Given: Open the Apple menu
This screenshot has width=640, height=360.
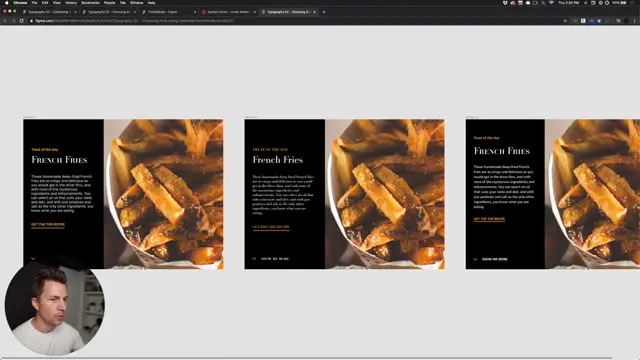Looking at the screenshot, I should tap(7, 2).
